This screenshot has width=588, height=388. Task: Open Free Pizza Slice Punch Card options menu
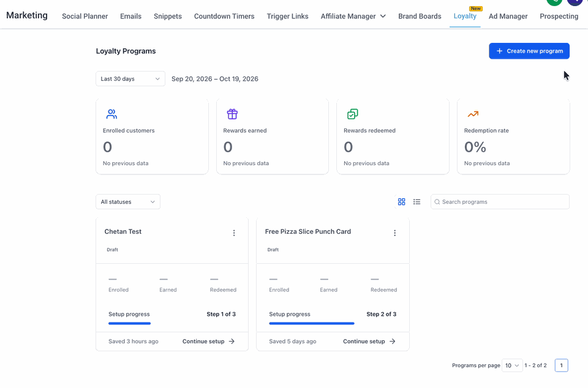coord(394,233)
